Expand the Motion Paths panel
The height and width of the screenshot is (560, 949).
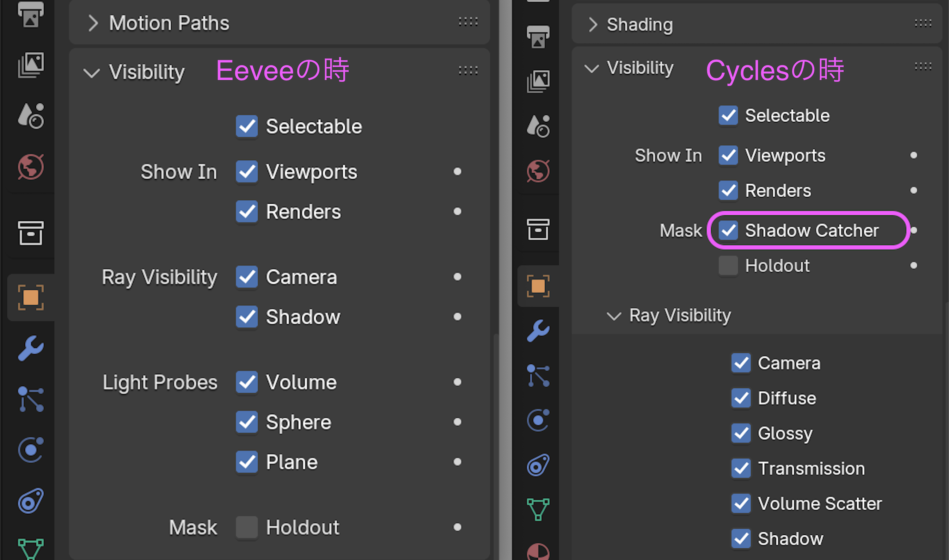coord(93,23)
